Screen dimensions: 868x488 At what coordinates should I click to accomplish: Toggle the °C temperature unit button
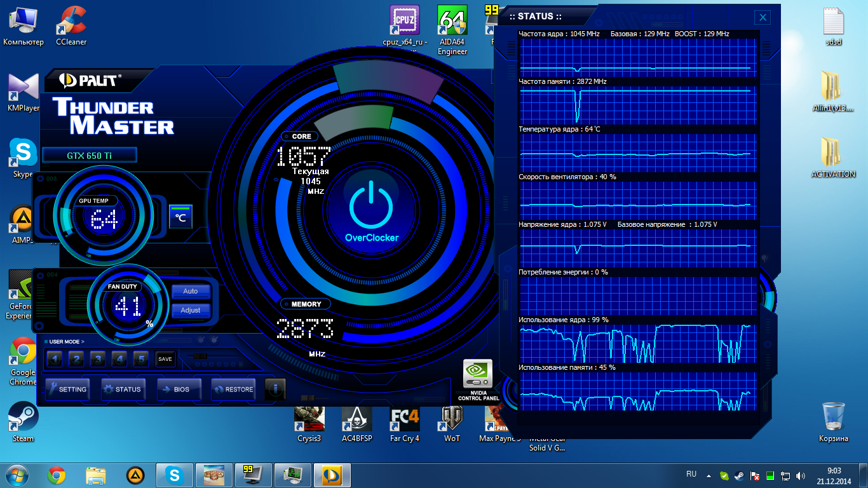[180, 217]
